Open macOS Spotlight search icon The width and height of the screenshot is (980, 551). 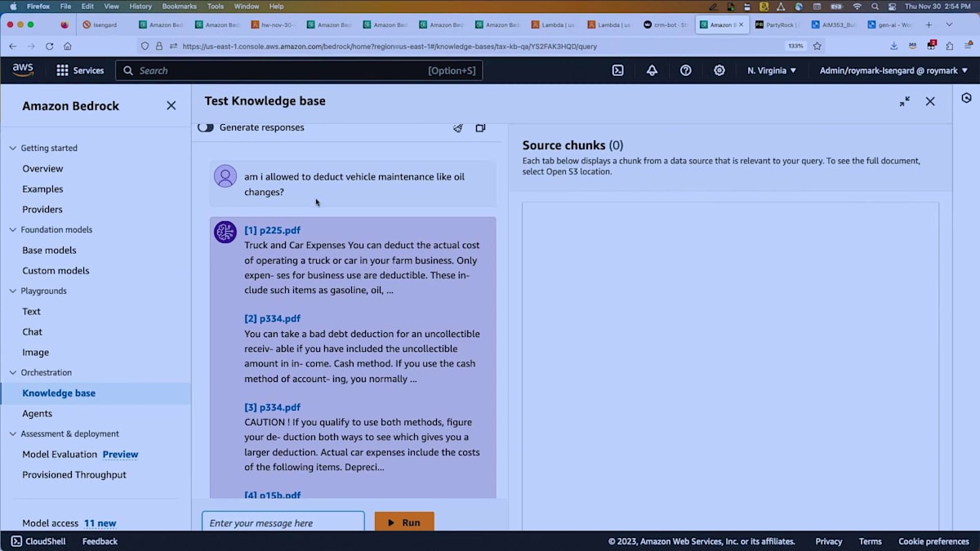coord(875,6)
